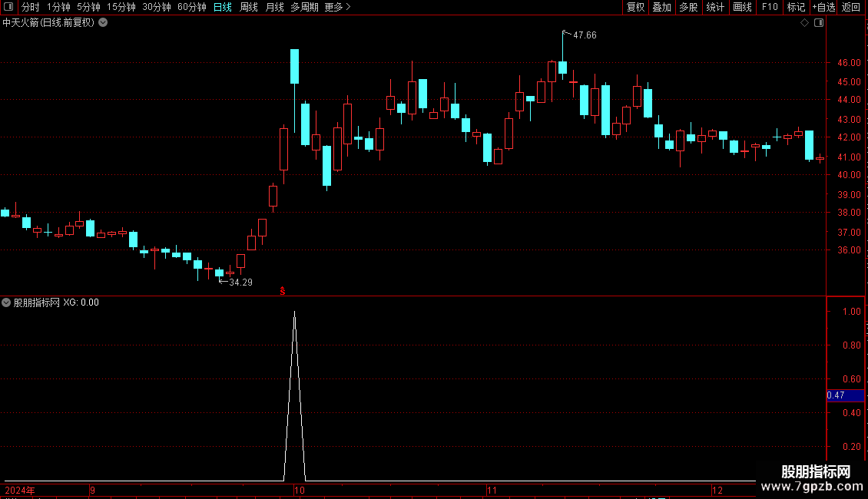The width and height of the screenshot is (868, 499).
Task: Expand the 股朋指标网 indicator dropdown
Action: [x=6, y=302]
